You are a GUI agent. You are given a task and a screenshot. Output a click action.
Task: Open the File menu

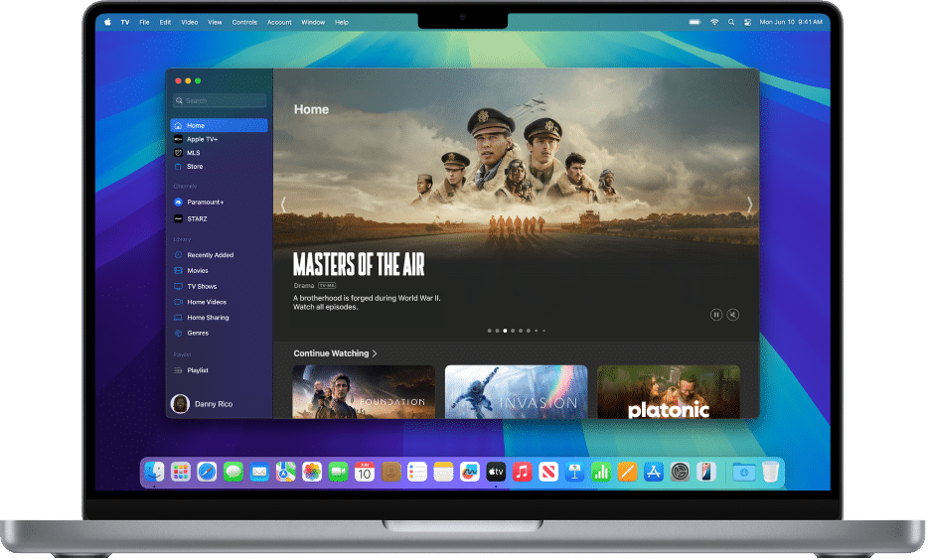[x=144, y=22]
